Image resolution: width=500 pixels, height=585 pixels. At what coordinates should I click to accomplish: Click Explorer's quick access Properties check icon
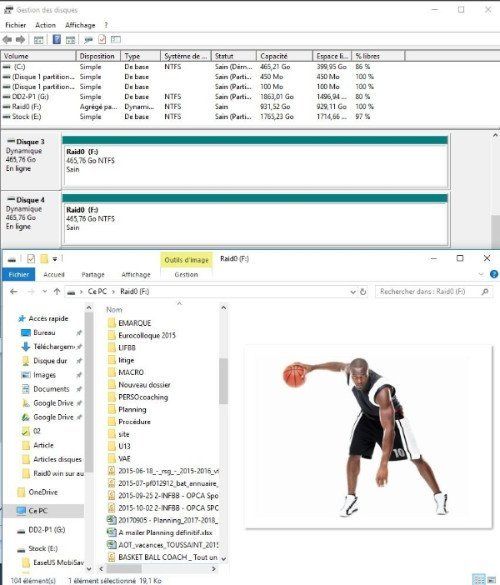pos(31,258)
